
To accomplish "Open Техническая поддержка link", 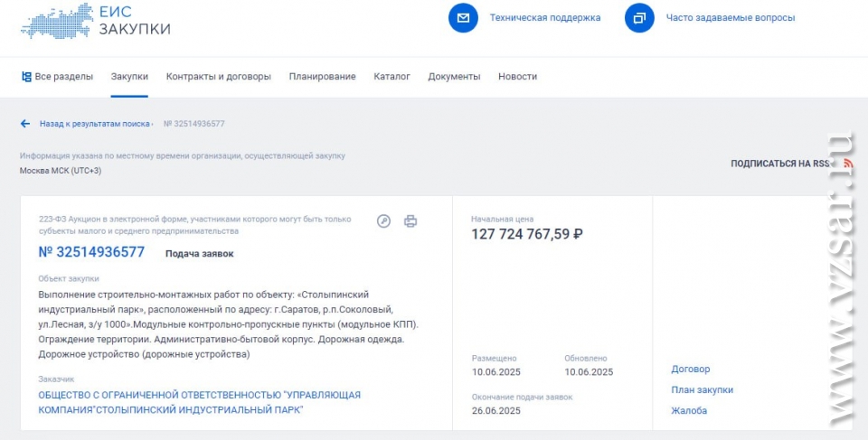I will [x=544, y=18].
